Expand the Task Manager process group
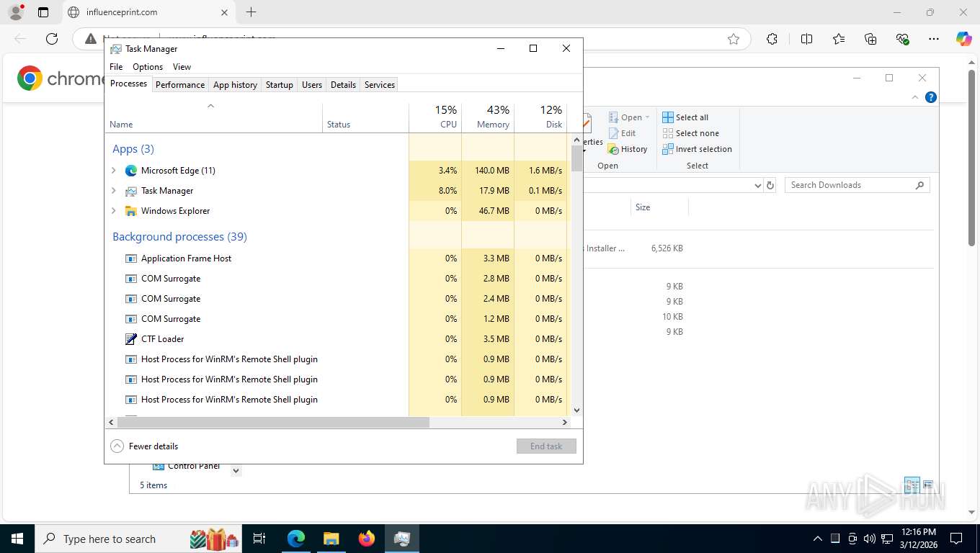 (113, 191)
